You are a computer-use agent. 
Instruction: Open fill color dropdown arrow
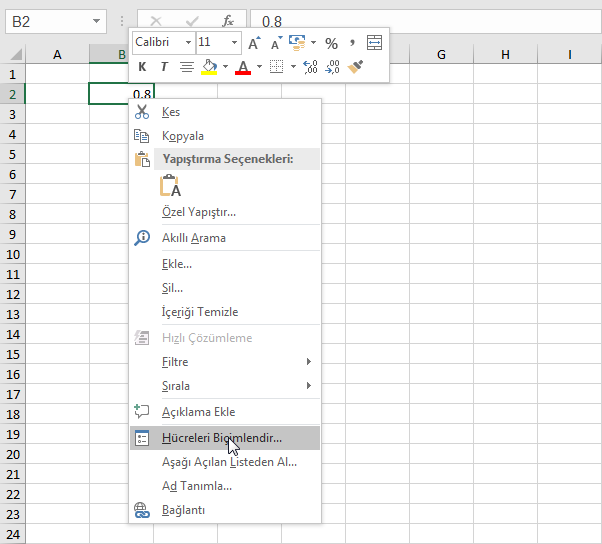tap(225, 67)
